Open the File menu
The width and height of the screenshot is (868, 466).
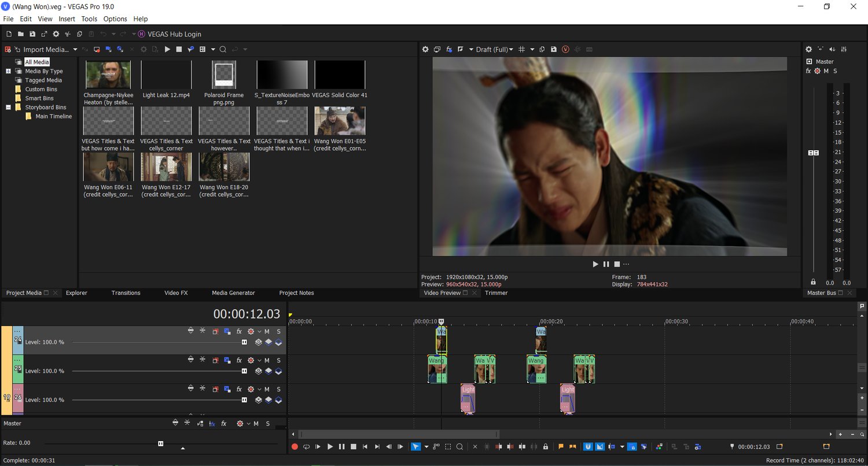click(8, 19)
